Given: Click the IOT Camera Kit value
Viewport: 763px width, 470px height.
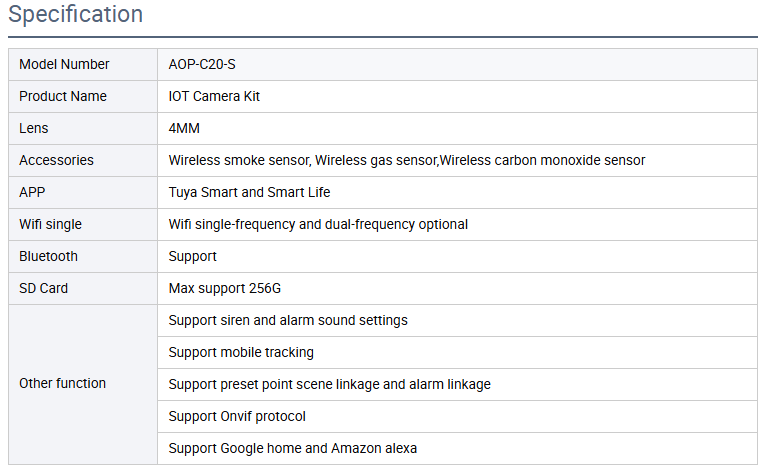Looking at the screenshot, I should tap(214, 97).
